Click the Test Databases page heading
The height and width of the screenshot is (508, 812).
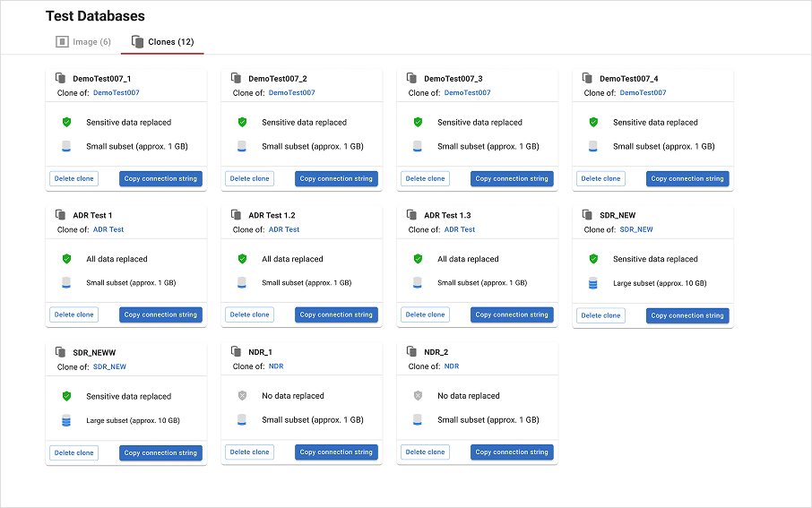coord(95,16)
